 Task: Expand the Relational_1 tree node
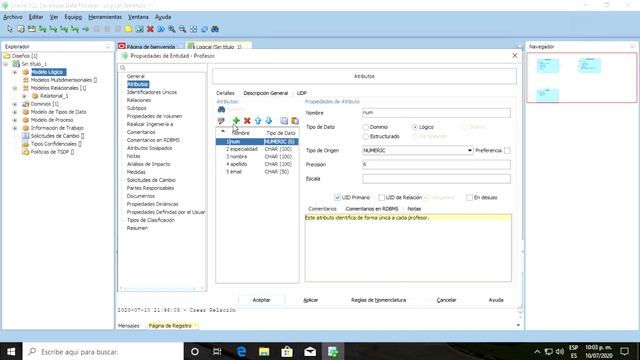coord(24,96)
